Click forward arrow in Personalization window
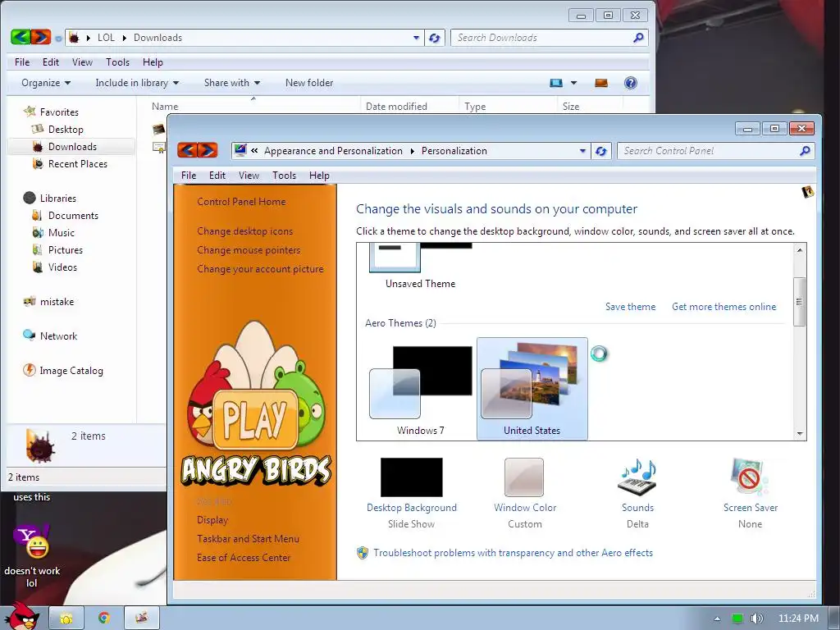The image size is (840, 630). tap(208, 150)
